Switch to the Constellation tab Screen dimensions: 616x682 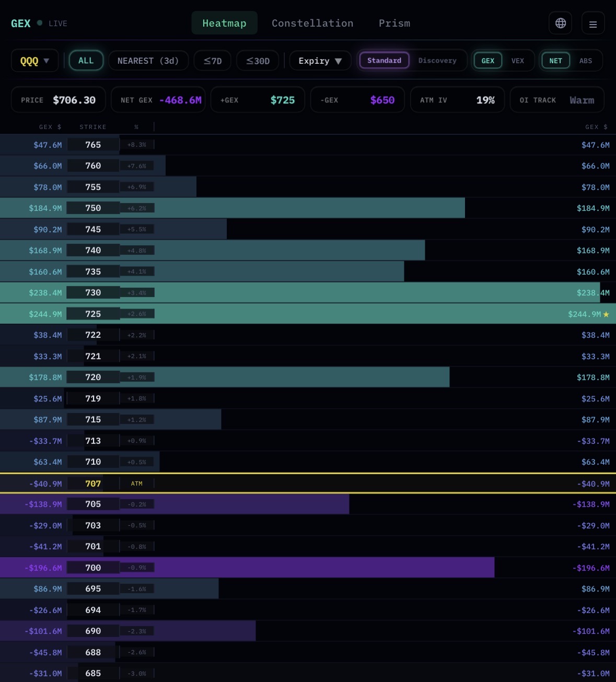pyautogui.click(x=312, y=23)
